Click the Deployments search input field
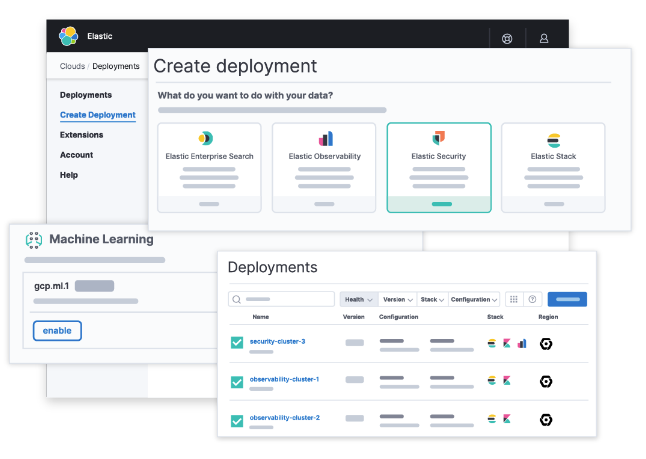This screenshot has height=459, width=646. click(281, 299)
